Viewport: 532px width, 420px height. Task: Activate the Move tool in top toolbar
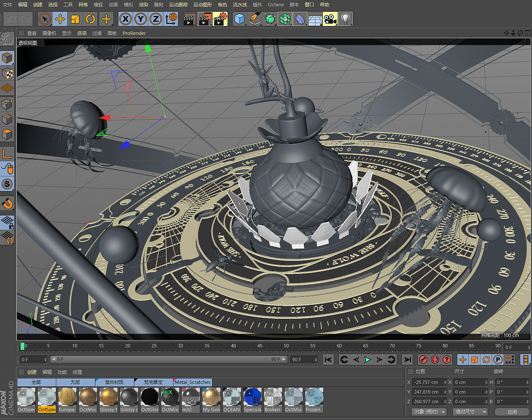pyautogui.click(x=60, y=19)
